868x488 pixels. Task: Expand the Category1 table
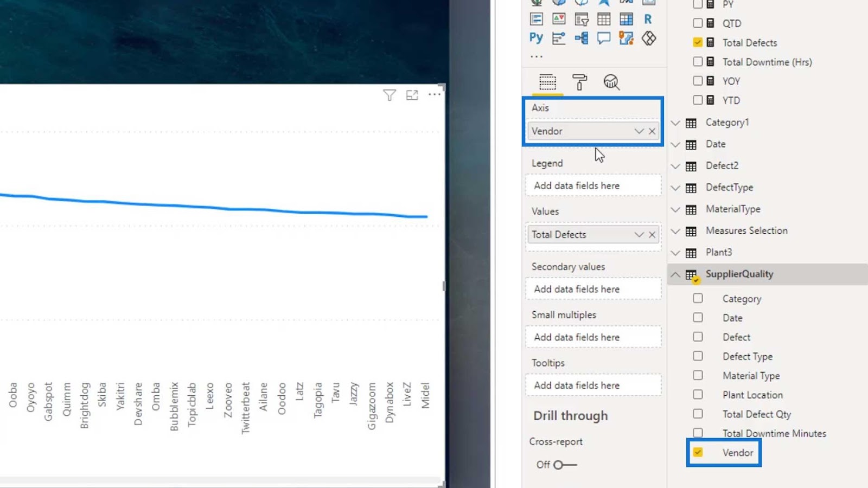pos(675,123)
